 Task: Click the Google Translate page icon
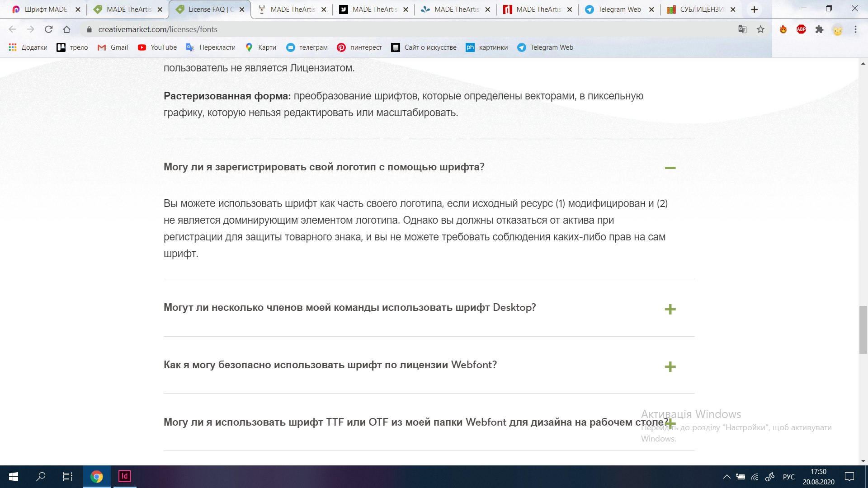[x=742, y=29]
